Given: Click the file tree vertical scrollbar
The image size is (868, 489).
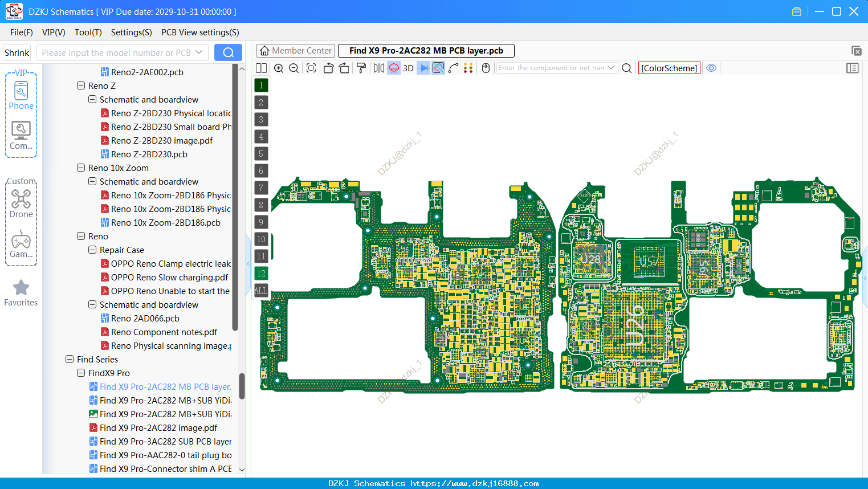Looking at the screenshot, I should 241,386.
